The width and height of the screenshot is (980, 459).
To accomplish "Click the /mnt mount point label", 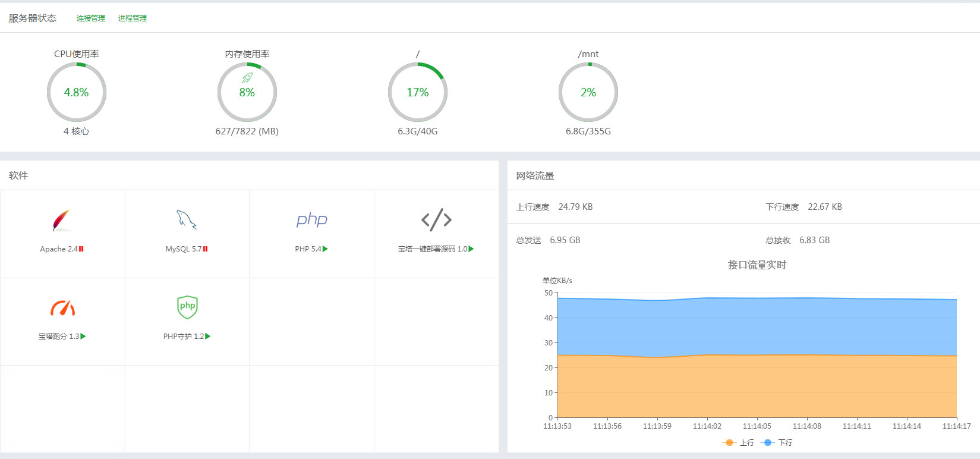I will tap(588, 54).
